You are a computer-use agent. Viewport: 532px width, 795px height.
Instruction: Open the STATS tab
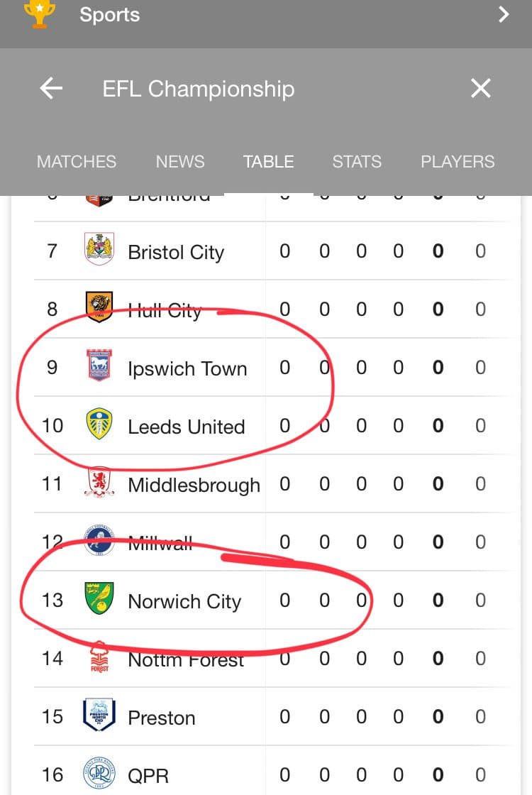(357, 162)
